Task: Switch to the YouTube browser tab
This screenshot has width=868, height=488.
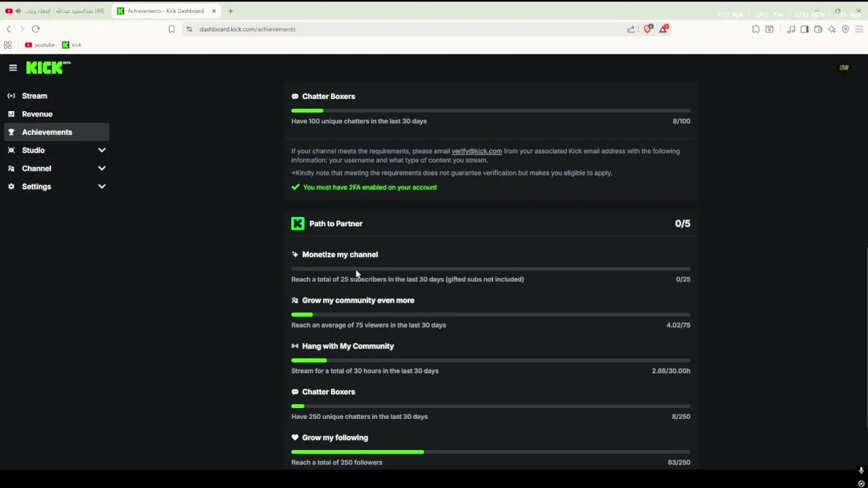Action: coord(56,11)
